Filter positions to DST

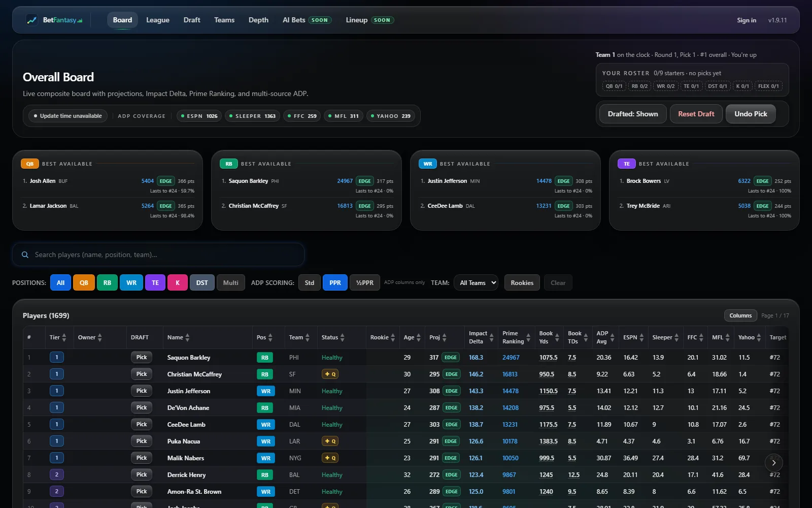pyautogui.click(x=202, y=283)
